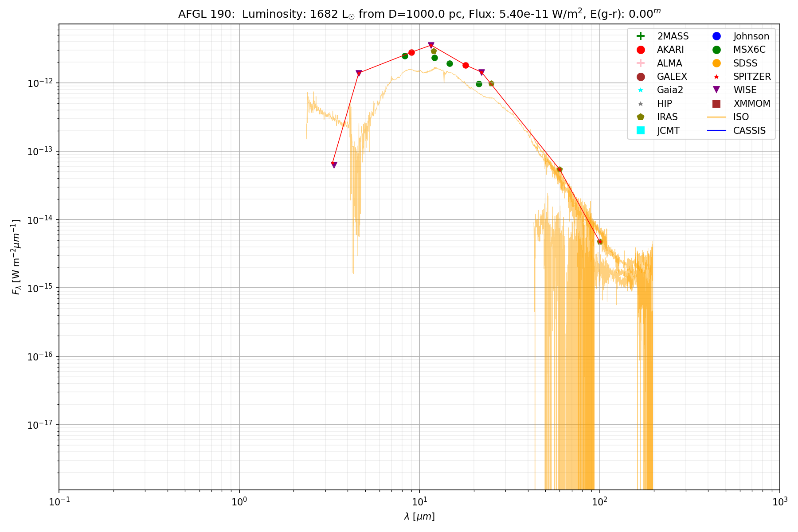
Task: Click the cyan Gaia2 star legend marker
Action: point(640,90)
